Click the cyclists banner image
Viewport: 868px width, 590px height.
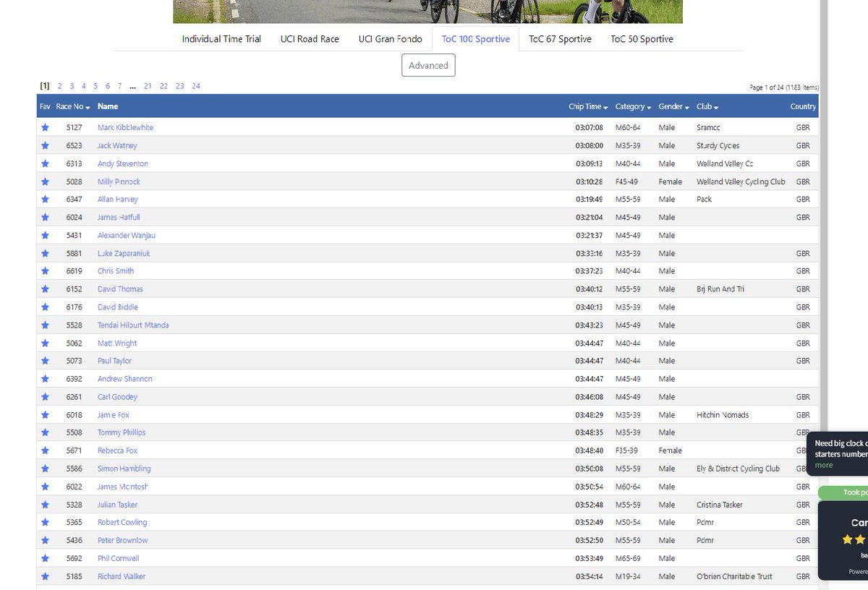[427, 12]
